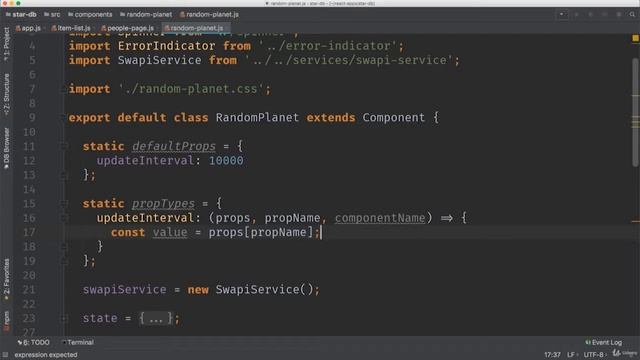This screenshot has width=640, height=360.
Task: Click star-db in the navigation breadcrumb
Action: (21, 14)
